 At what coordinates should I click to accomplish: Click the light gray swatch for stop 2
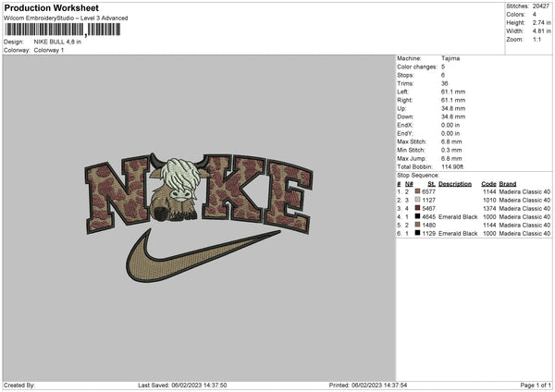[417, 200]
